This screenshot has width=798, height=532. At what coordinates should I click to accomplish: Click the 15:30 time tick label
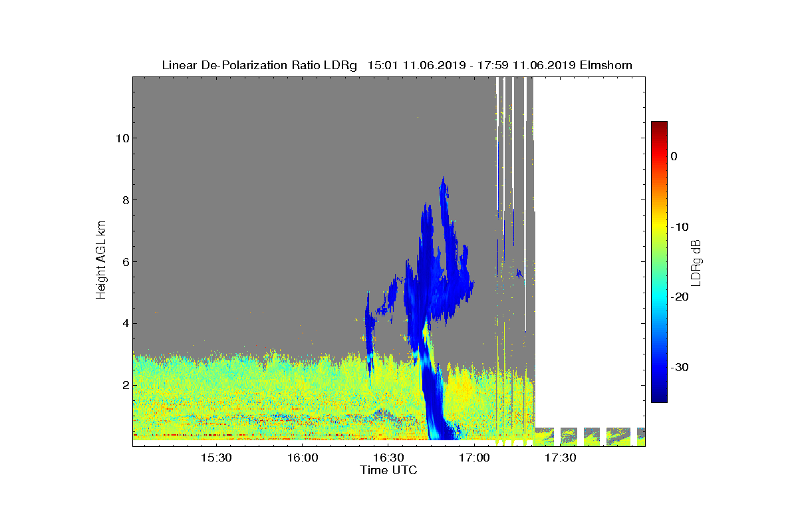coord(216,458)
